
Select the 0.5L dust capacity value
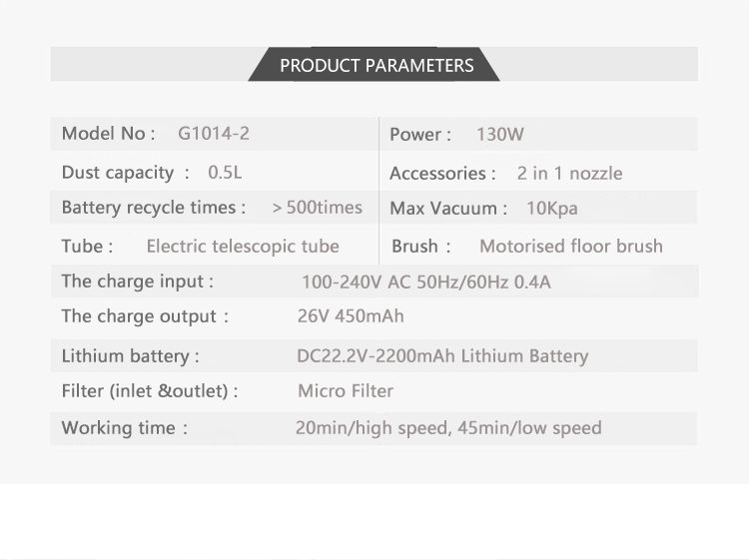(225, 173)
